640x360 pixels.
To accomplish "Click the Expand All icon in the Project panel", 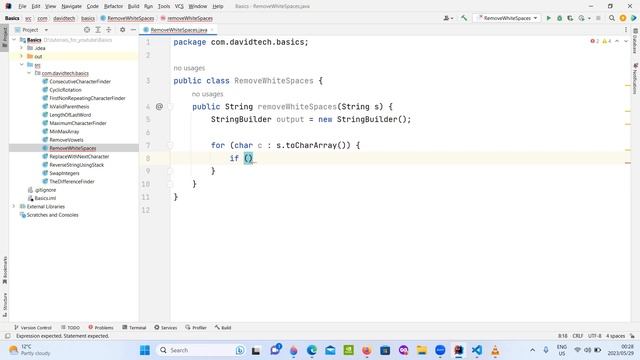I will click(x=98, y=30).
